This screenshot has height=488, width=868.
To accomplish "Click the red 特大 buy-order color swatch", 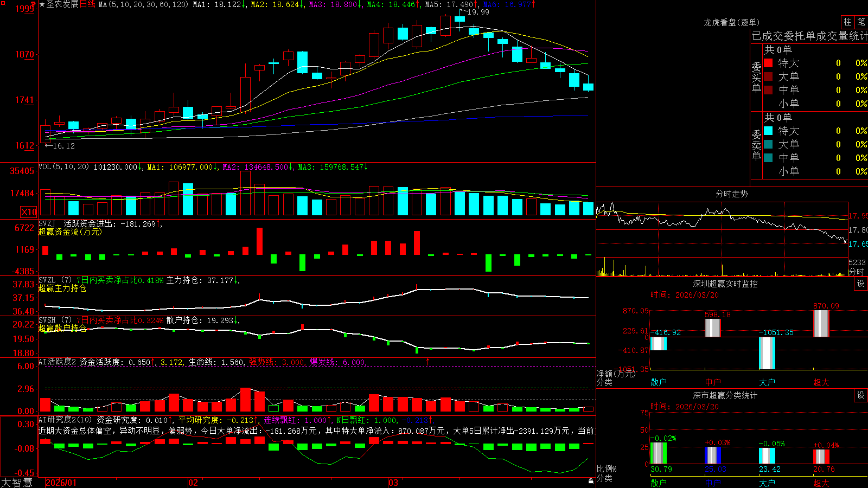I will [768, 63].
